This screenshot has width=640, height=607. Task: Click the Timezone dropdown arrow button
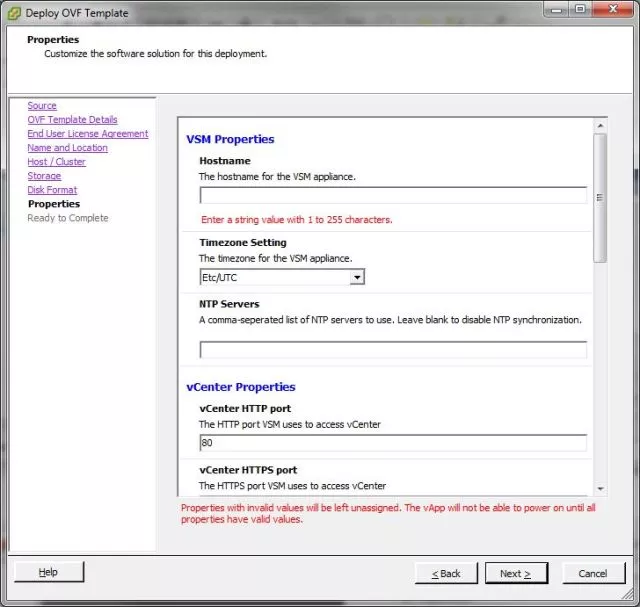[357, 278]
